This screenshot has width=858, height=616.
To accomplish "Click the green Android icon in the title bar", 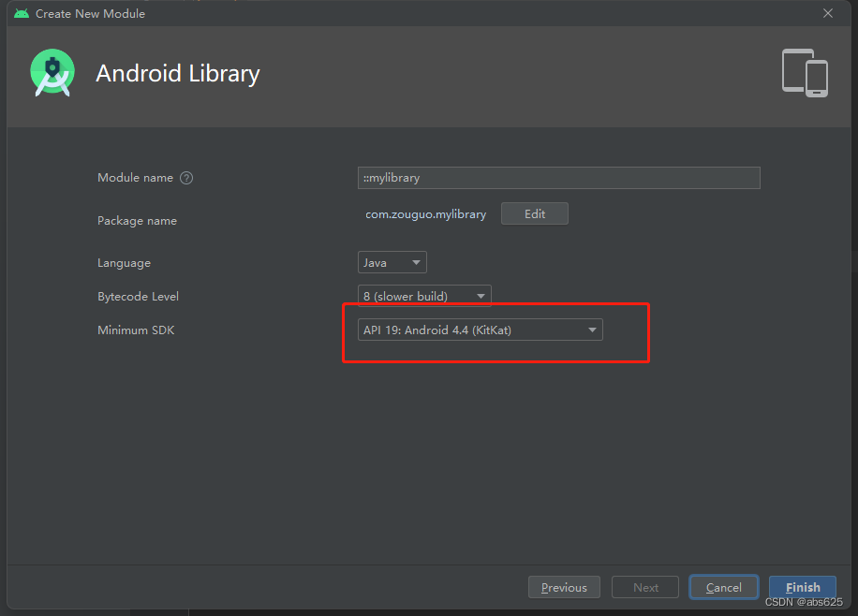I will coord(21,13).
